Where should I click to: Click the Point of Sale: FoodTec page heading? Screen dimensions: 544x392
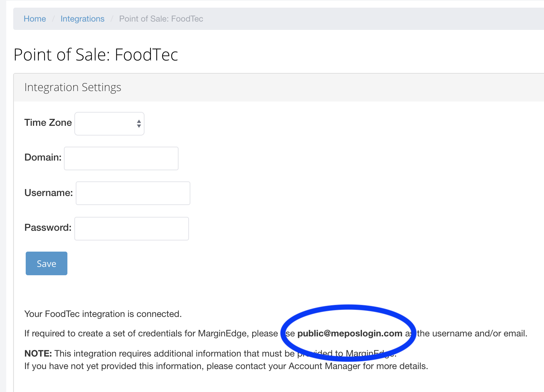[96, 55]
